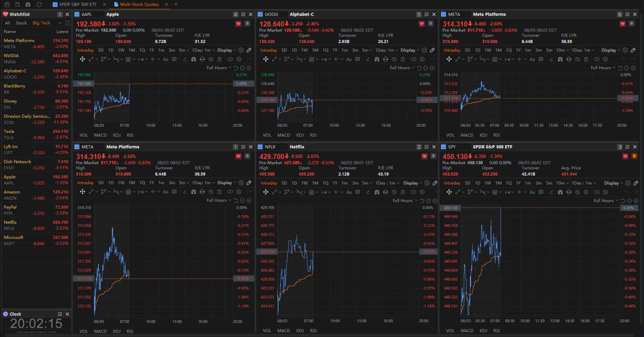Open the NFLX panel layout menu icon
644x337 pixels.
[426, 147]
